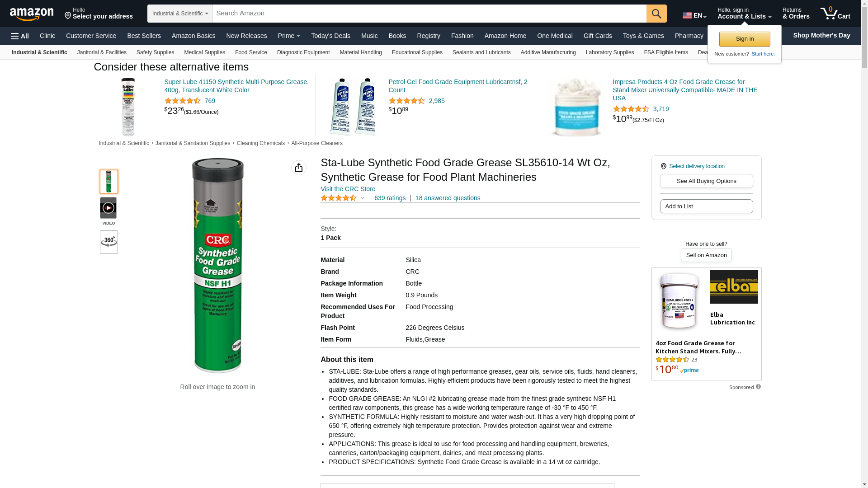Open the All hamburger menu
Viewport: 868px width, 488px height.
point(20,36)
